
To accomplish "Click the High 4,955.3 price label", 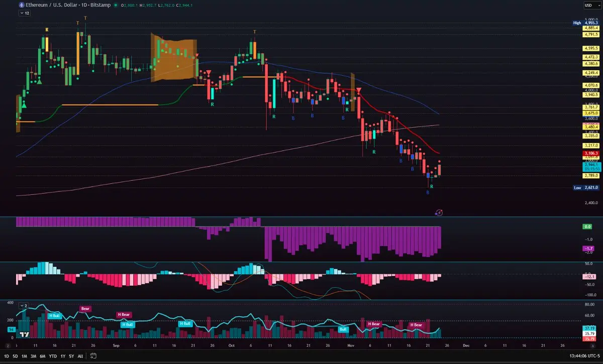I will [x=585, y=23].
